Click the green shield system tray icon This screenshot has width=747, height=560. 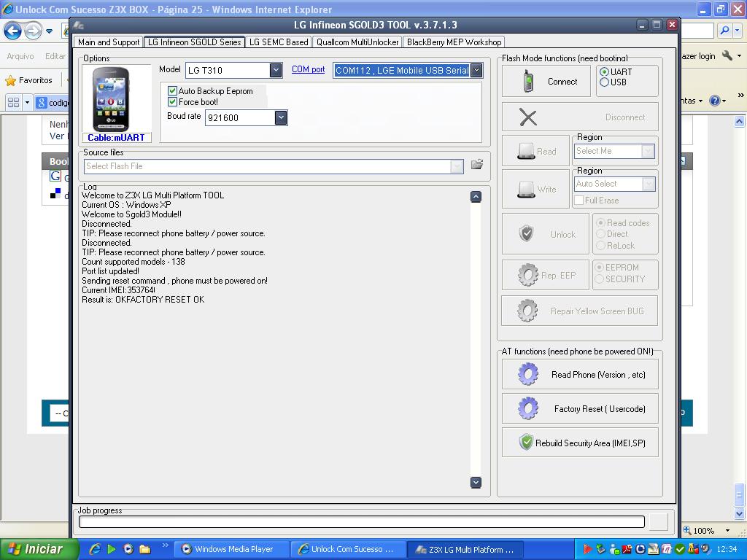click(x=680, y=550)
